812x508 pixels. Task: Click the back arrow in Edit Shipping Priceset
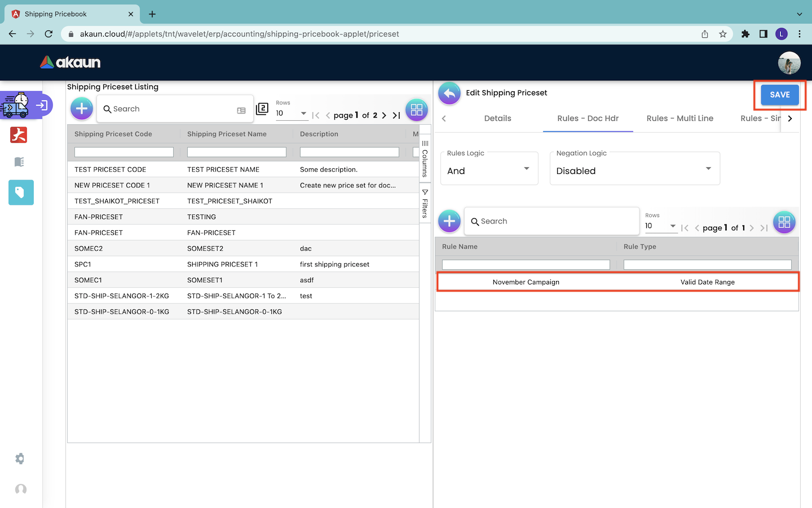449,93
